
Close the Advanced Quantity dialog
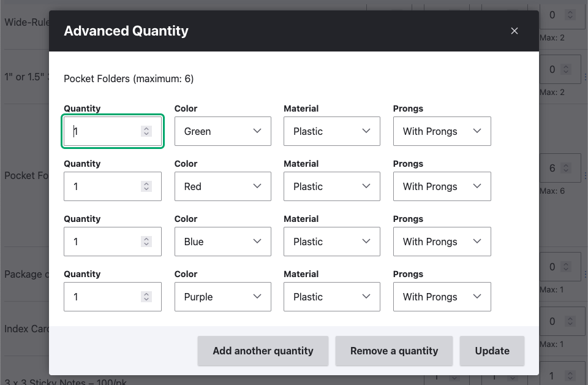[514, 31]
